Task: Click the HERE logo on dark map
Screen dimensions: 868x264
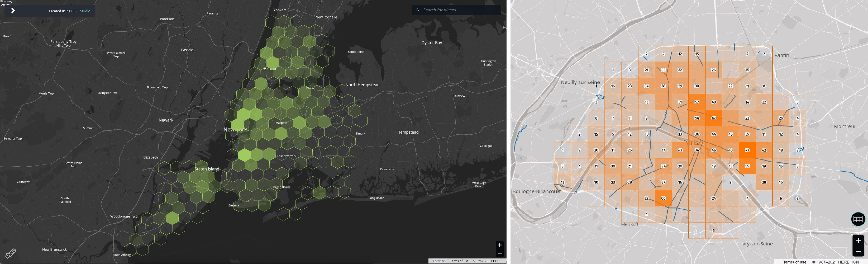Action: tap(11, 253)
